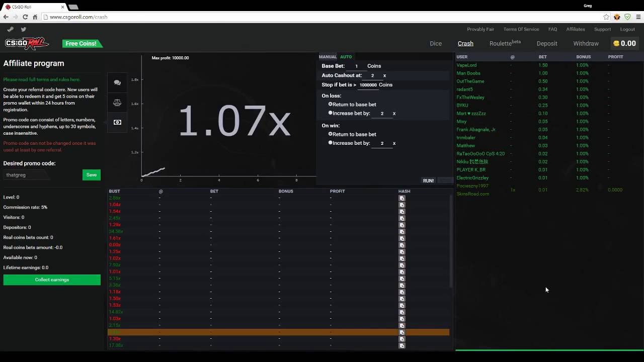Click the Collect earnings button
The image size is (644, 362).
pyautogui.click(x=52, y=280)
